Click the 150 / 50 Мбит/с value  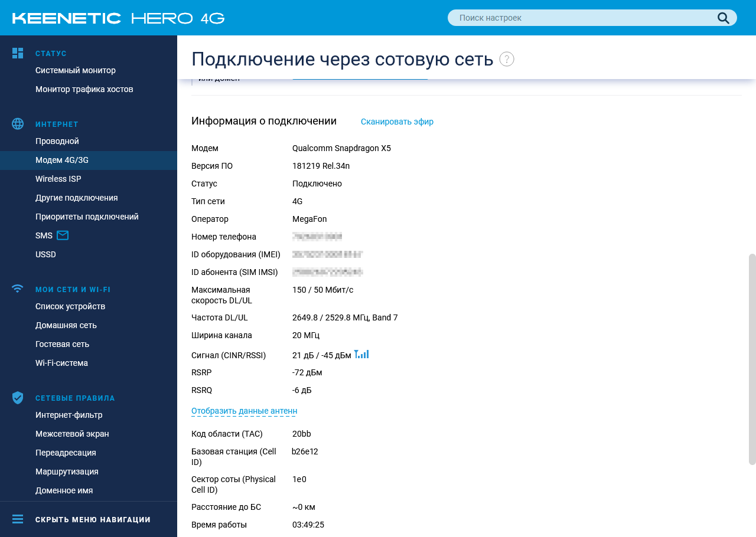[x=322, y=290]
